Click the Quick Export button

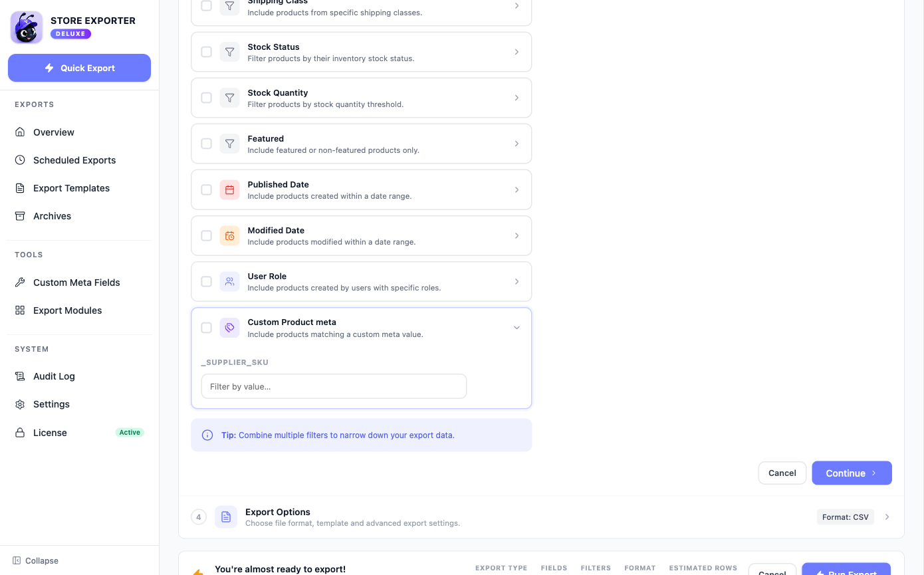(x=79, y=68)
